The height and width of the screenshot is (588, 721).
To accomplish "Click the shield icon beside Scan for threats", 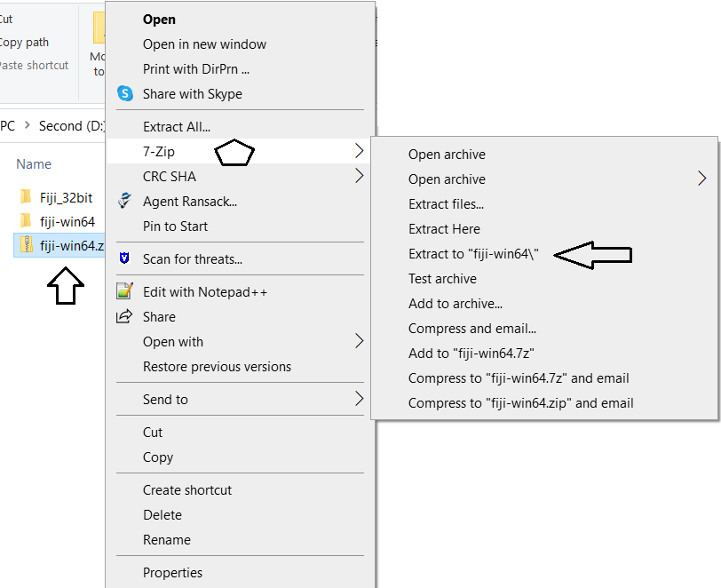I will coord(124,258).
